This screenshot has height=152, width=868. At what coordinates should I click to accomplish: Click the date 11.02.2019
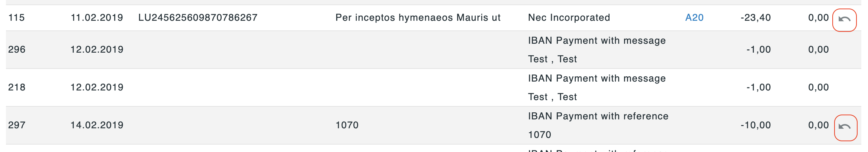pos(97,17)
